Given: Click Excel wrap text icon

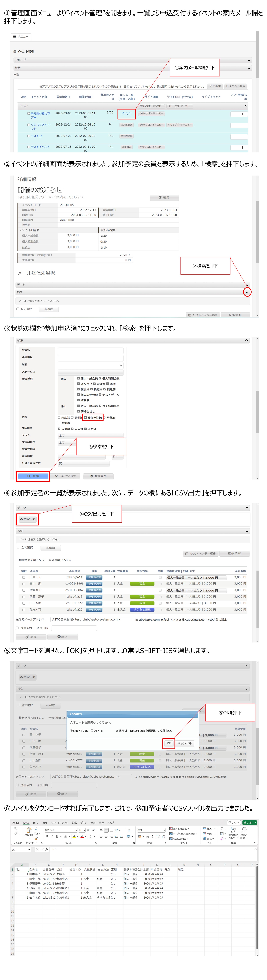Looking at the screenshot, I should (129, 830).
